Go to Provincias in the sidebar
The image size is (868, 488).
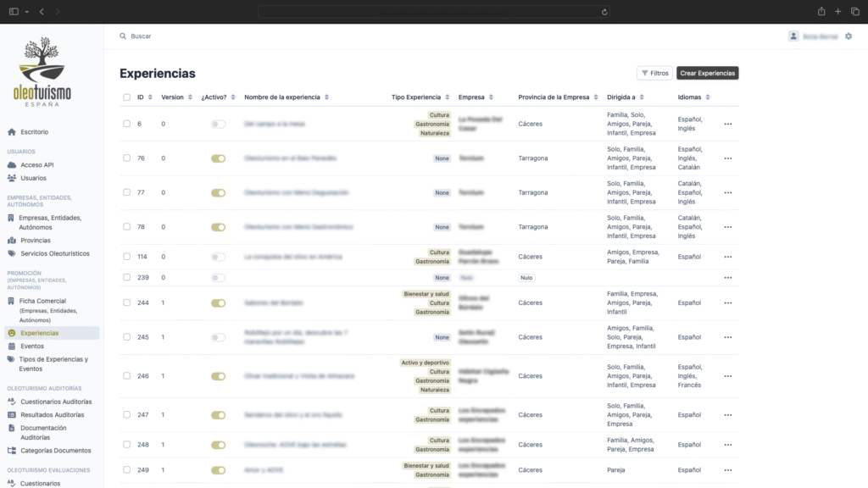[36, 241]
